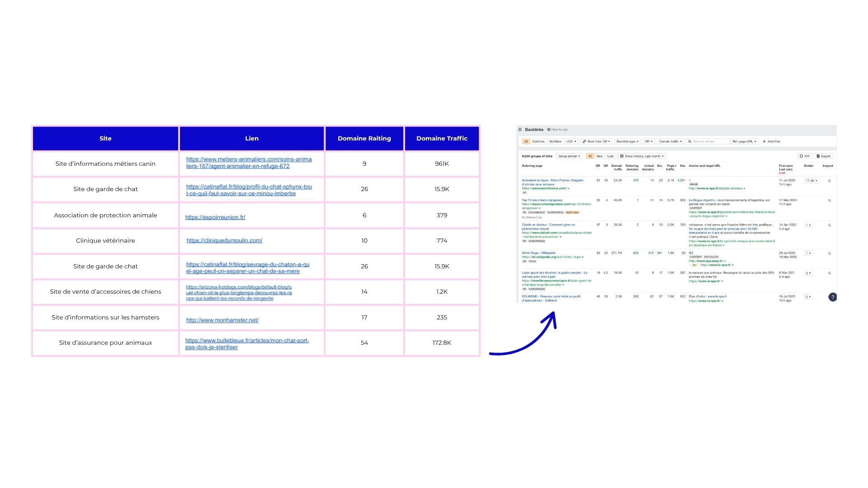Expand similar dropdown in Chatte en chaleur row
This screenshot has height=488, width=868.
pyautogui.click(x=808, y=225)
